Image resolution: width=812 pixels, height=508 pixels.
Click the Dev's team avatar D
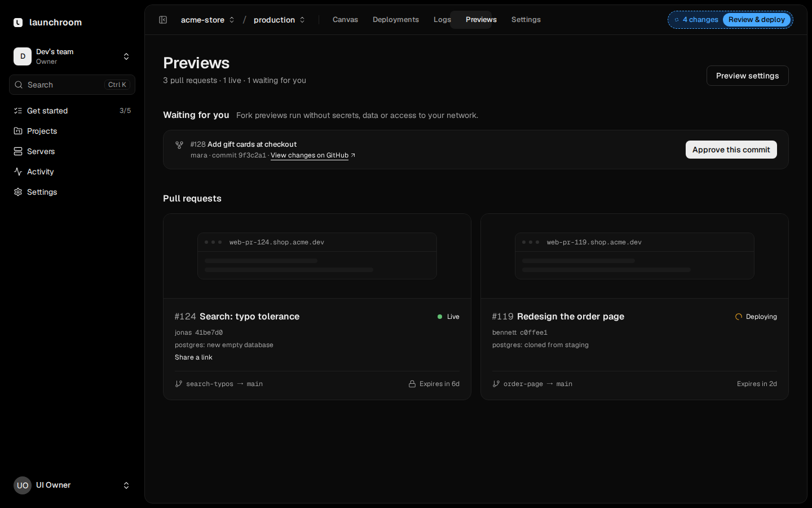[x=23, y=56]
